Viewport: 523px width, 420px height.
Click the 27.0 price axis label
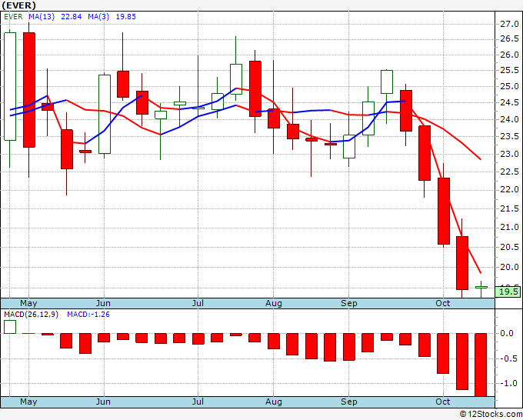[509, 24]
